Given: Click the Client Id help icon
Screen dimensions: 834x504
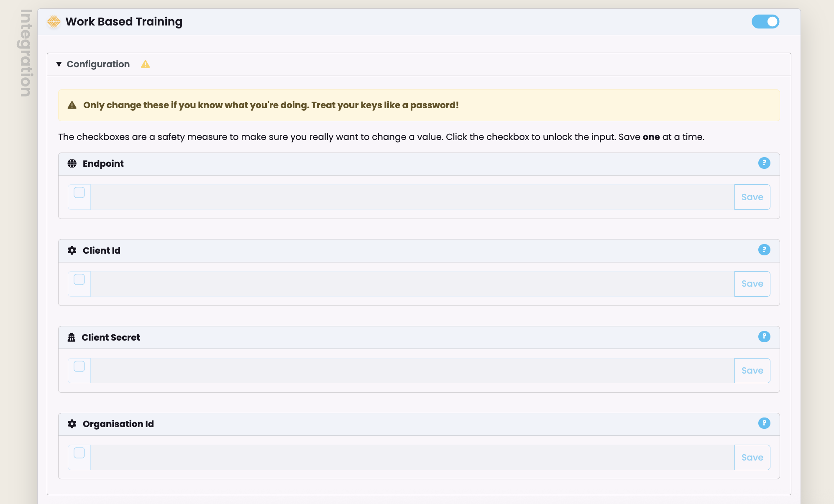Looking at the screenshot, I should pyautogui.click(x=764, y=250).
